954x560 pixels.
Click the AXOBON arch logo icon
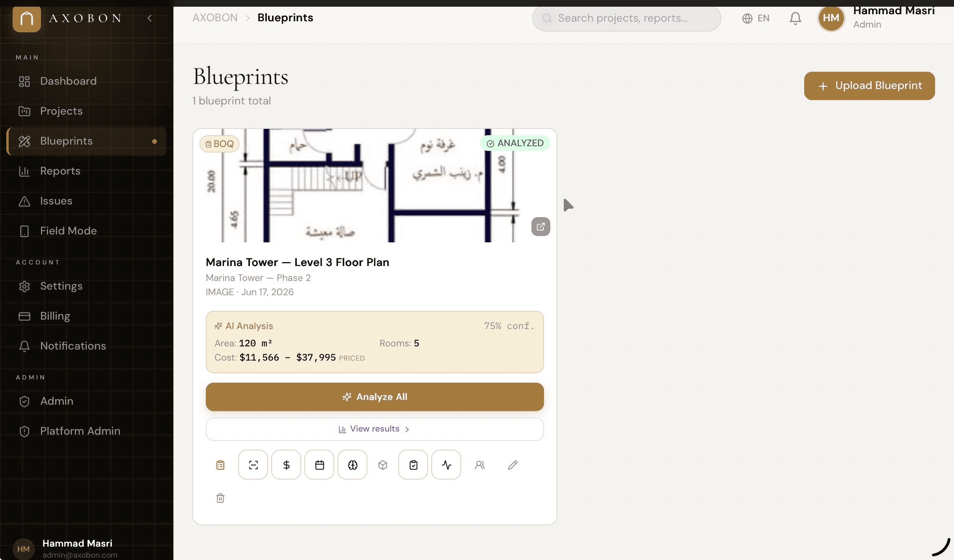coord(27,18)
